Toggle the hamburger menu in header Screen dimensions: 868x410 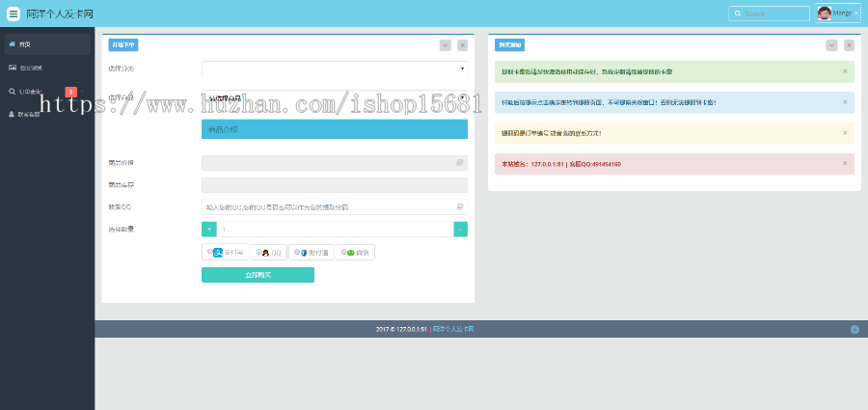pyautogui.click(x=14, y=14)
